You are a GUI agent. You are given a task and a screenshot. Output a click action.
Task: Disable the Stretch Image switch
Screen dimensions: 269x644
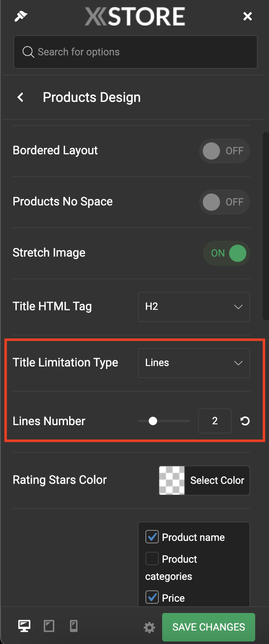[226, 253]
